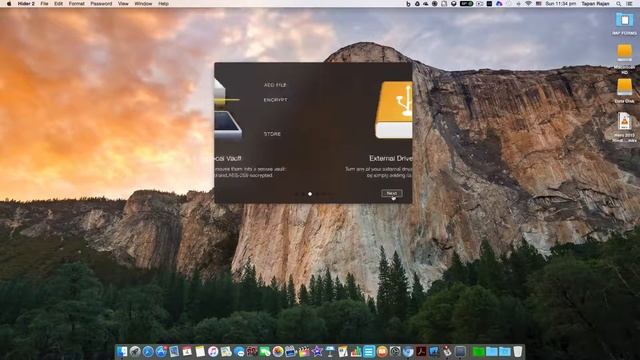
Task: Open the Format menu
Action: [76, 3]
